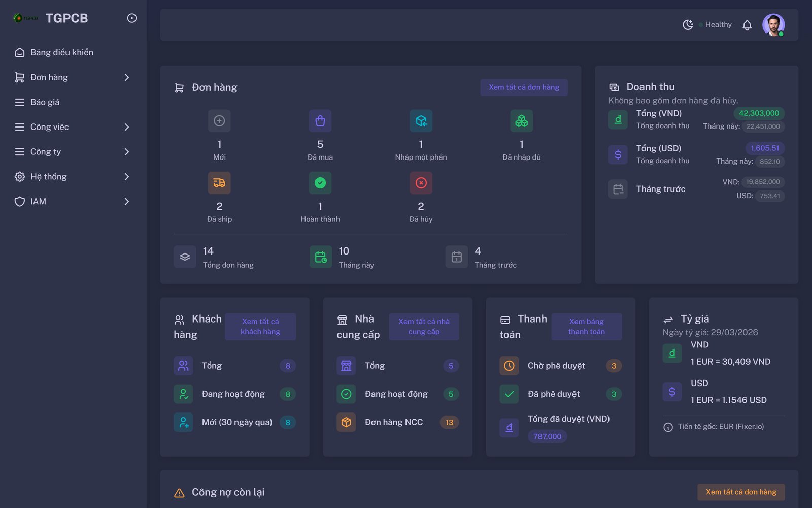Expand Công việc sidebar chevron
The height and width of the screenshot is (508, 812).
point(127,127)
